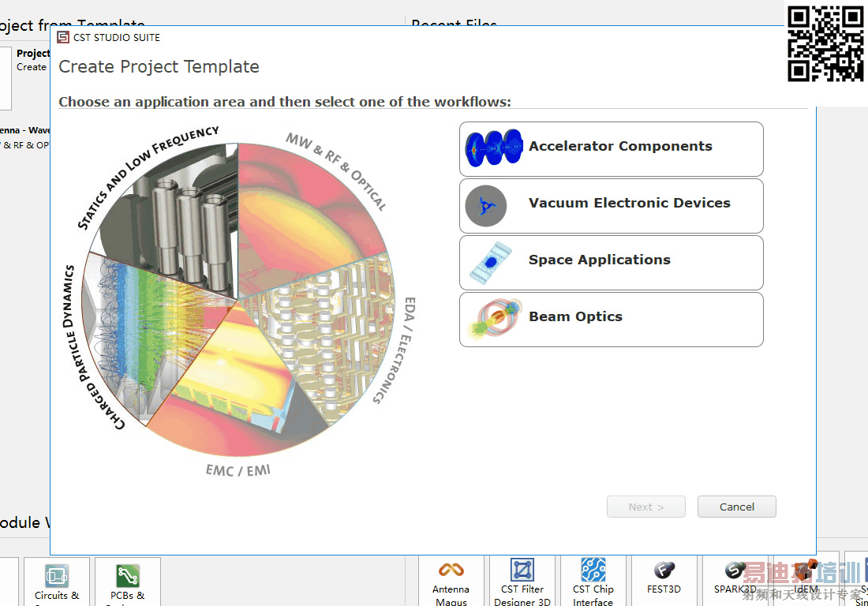This screenshot has height=606, width=868.
Task: Cancel the Create Project Template dialog
Action: click(x=736, y=507)
